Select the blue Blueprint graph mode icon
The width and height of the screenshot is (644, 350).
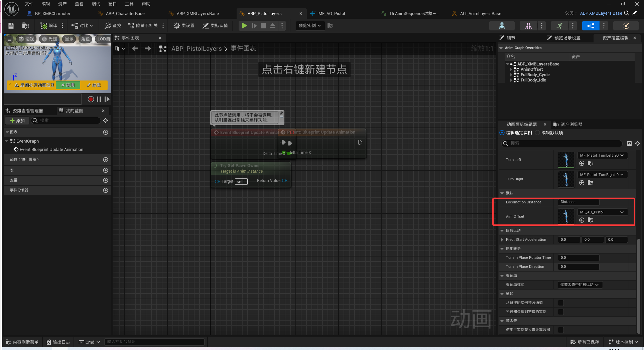point(591,26)
